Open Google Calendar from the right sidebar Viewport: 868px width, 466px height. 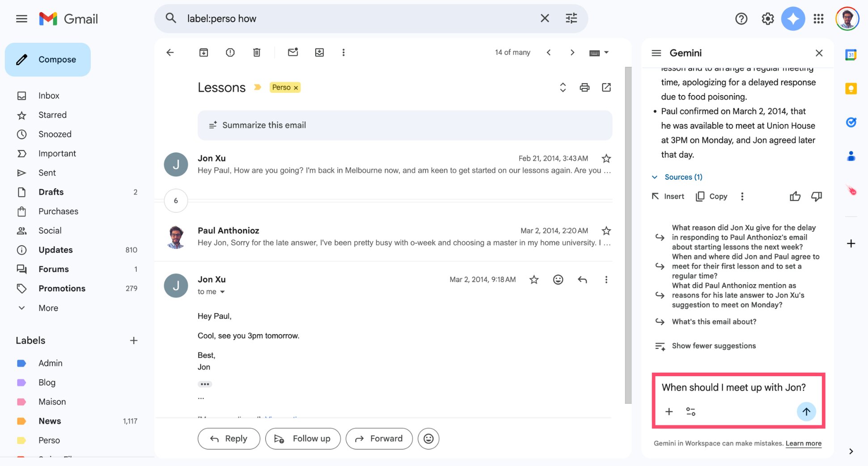point(851,55)
